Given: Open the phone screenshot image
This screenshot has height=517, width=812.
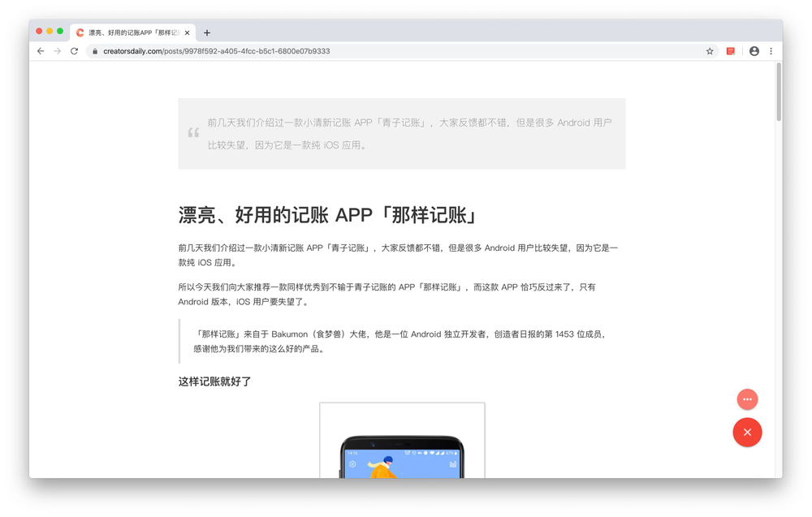Looking at the screenshot, I should [x=403, y=441].
